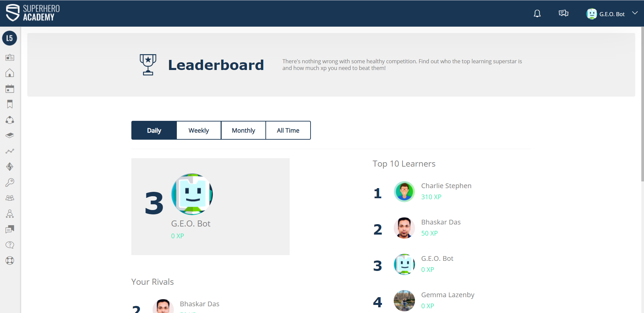Click the help question mark sidebar icon
644x313 pixels.
pos(10,245)
